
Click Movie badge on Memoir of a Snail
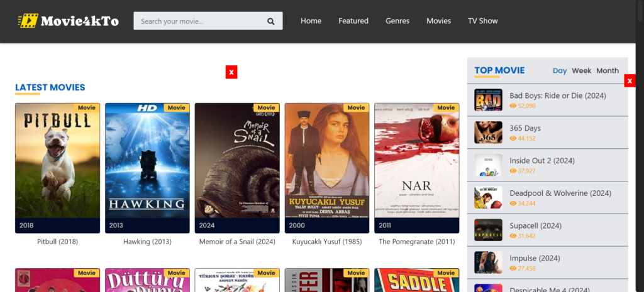tap(266, 107)
